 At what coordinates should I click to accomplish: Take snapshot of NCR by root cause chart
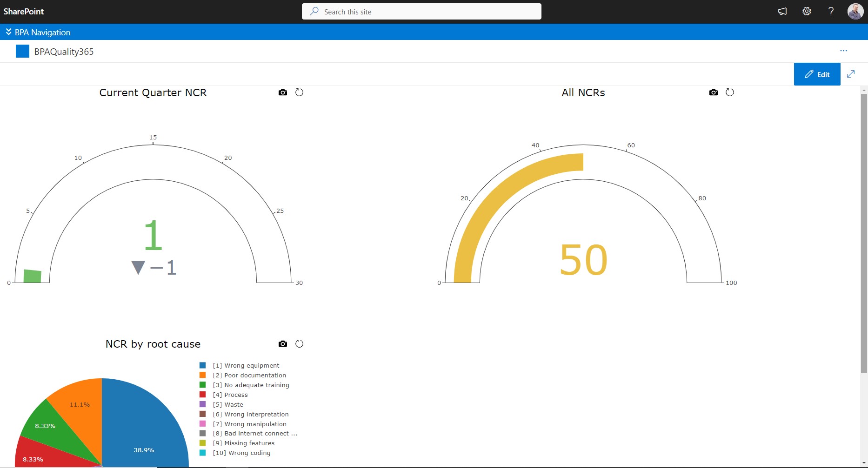click(283, 344)
